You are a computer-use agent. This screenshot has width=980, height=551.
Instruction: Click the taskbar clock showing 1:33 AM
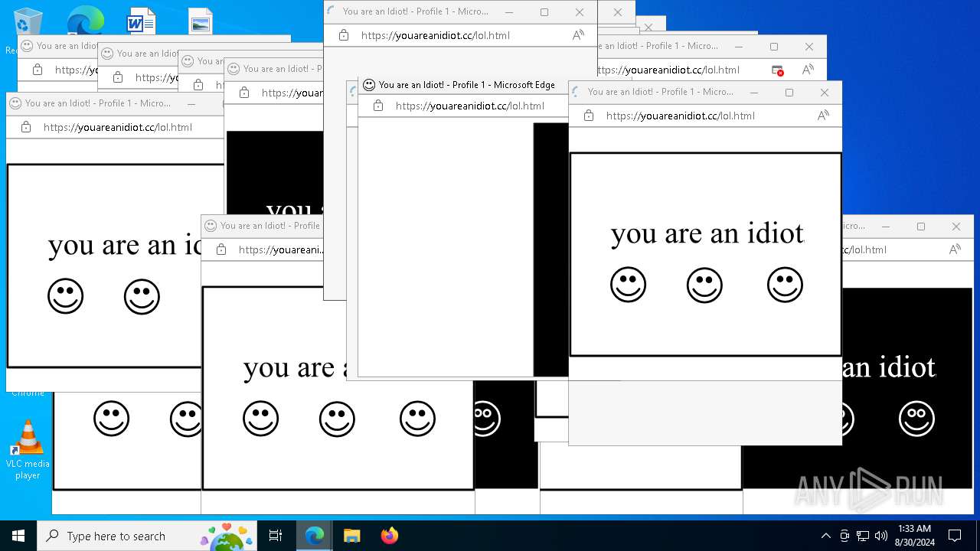point(915,536)
